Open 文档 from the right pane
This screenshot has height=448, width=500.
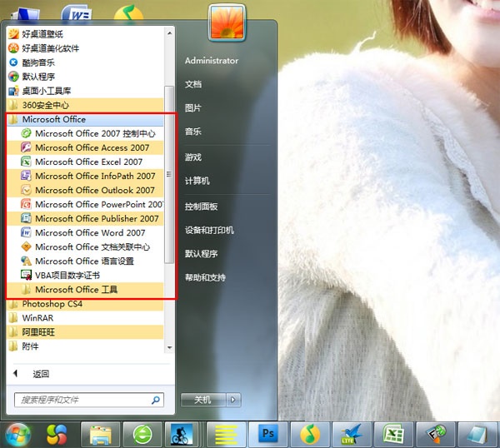[x=193, y=84]
